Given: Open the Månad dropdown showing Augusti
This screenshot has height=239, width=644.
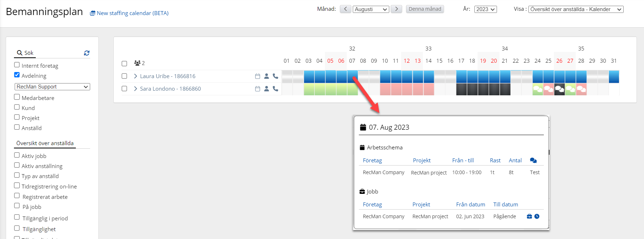Looking at the screenshot, I should click(371, 9).
